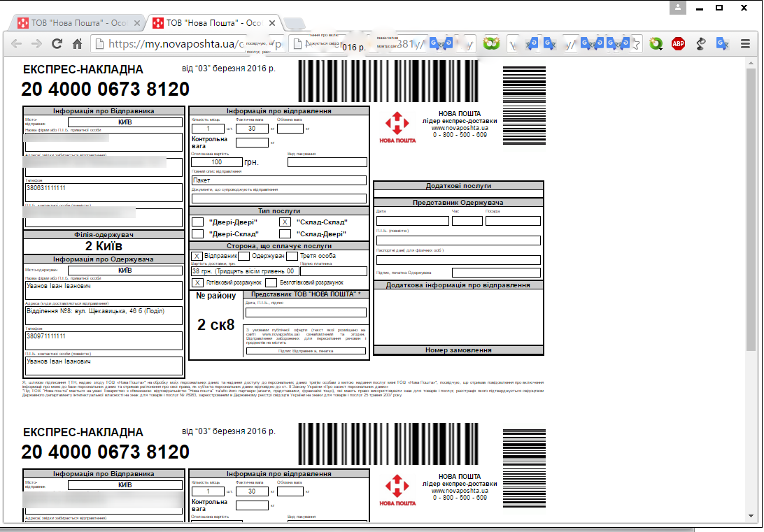Click the hotline 0 - 800 - 500 - 609 in top copy
Viewport: 764px width, 532px height.
tap(460, 135)
